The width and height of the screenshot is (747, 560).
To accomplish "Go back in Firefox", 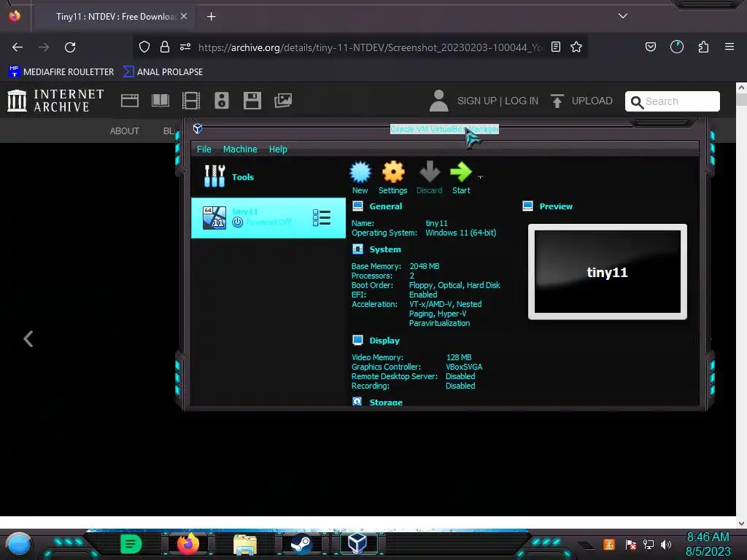I will click(18, 47).
